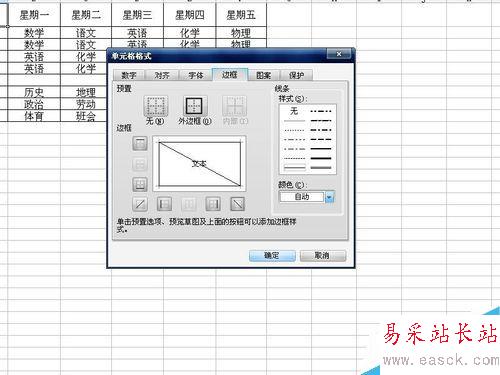Click the border preview box with 文本
Screen dimensions: 500x375
[199, 164]
